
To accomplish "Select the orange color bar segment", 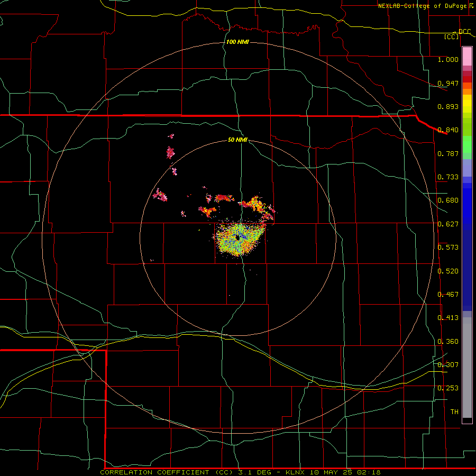I will (467, 91).
